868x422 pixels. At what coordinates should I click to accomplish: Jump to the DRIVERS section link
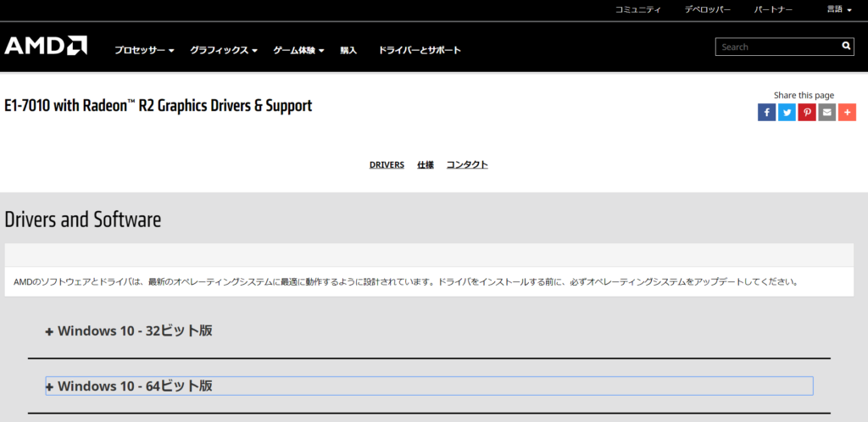click(387, 164)
